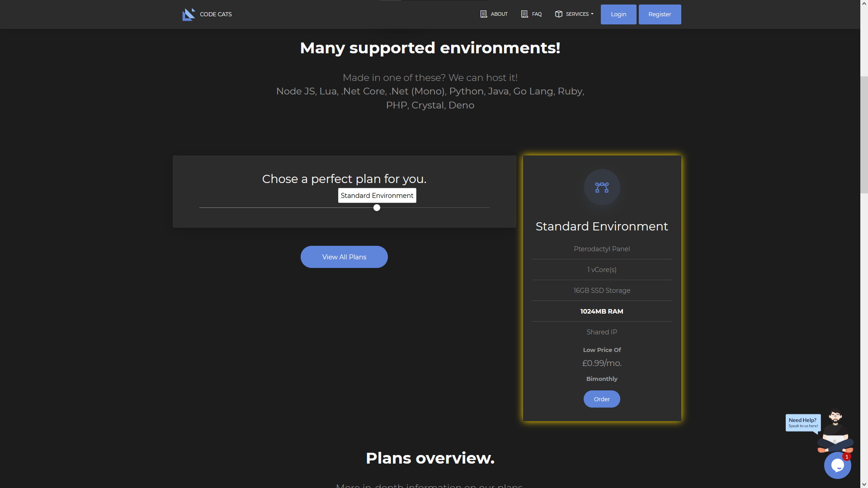Open the chat bubble widget

click(x=837, y=465)
